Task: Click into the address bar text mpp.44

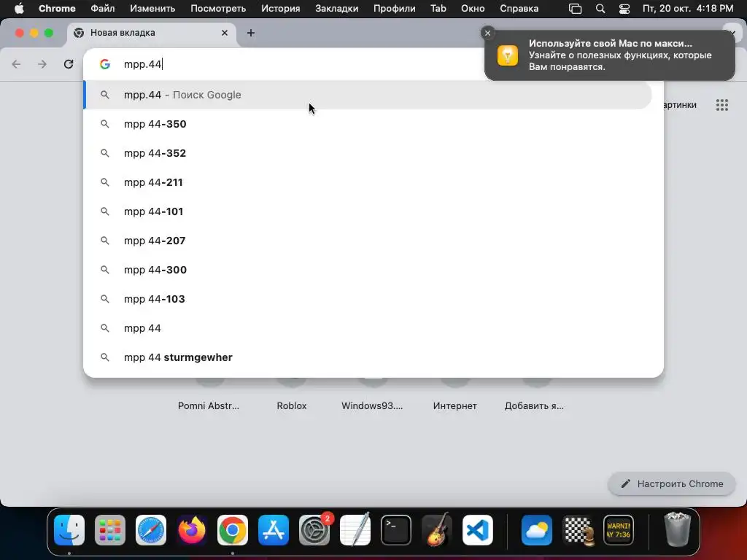Action: click(x=142, y=64)
